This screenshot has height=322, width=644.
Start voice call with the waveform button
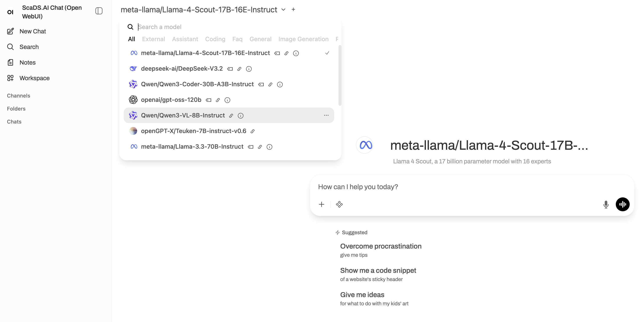(x=623, y=204)
